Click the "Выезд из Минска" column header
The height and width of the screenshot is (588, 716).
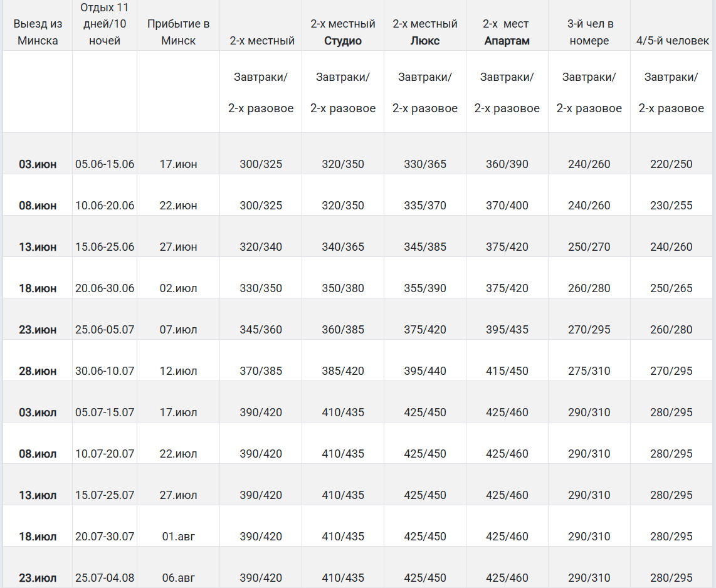coord(38,32)
